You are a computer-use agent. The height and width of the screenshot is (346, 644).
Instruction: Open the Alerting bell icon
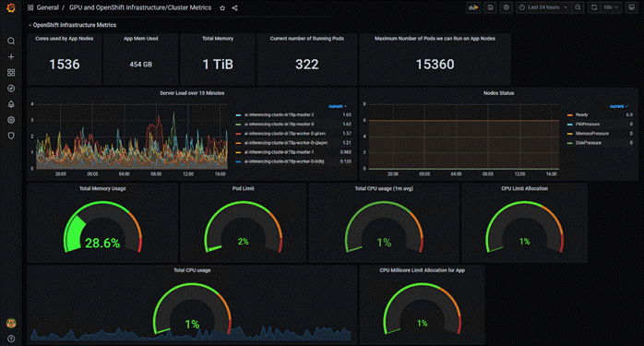[11, 104]
